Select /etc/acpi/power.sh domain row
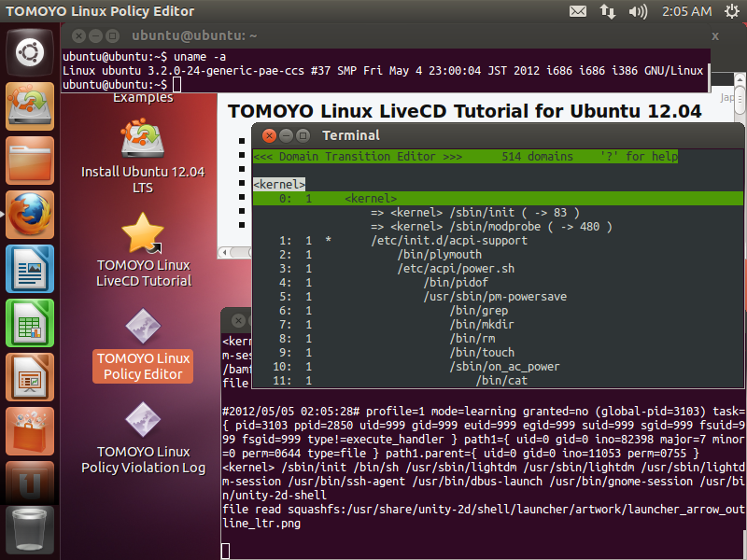747x560 pixels. (498, 269)
